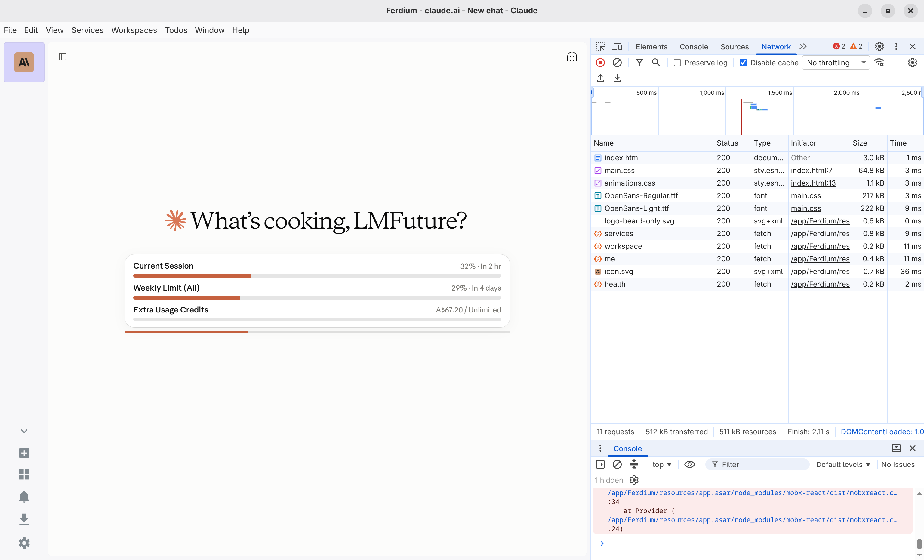This screenshot has height=560, width=924.
Task: Open the No throttling dropdown
Action: tap(836, 63)
